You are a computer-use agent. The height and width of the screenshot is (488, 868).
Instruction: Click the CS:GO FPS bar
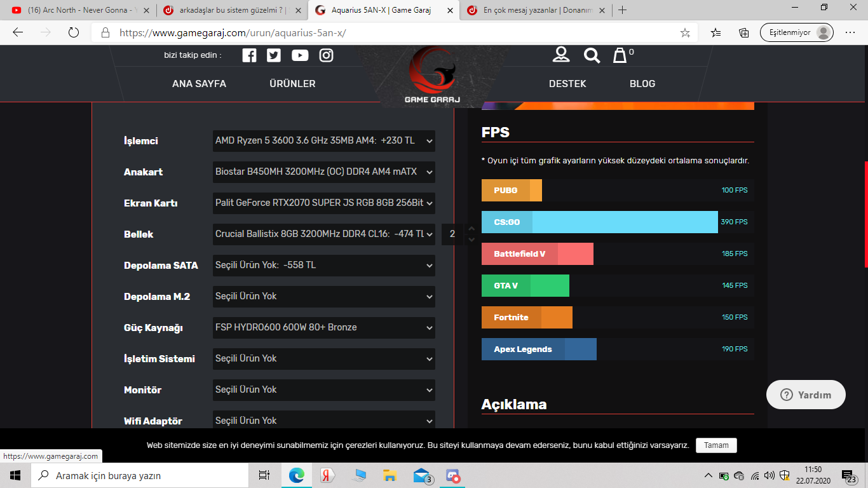(600, 222)
